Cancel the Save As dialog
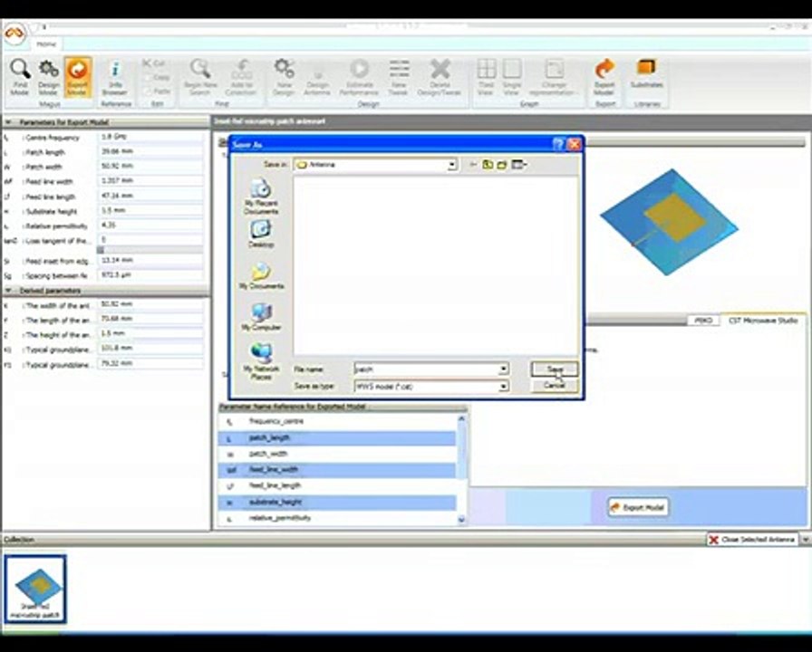 (x=555, y=386)
